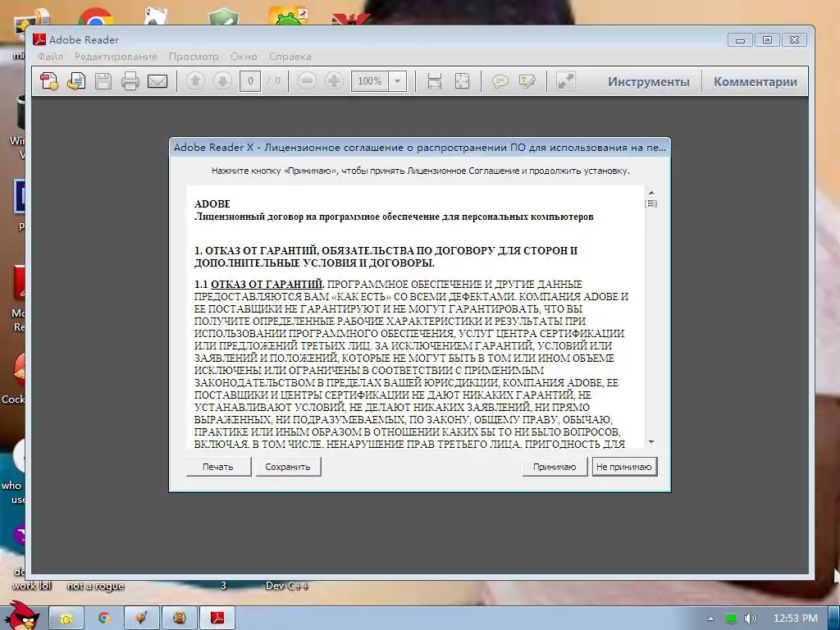Click the Сохранить button
The image size is (840, 630).
click(x=288, y=467)
